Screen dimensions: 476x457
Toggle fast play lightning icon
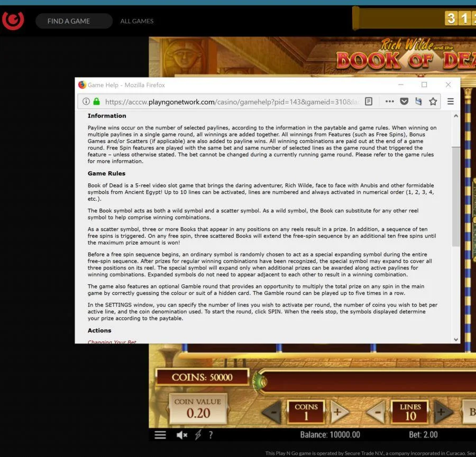pyautogui.click(x=198, y=435)
